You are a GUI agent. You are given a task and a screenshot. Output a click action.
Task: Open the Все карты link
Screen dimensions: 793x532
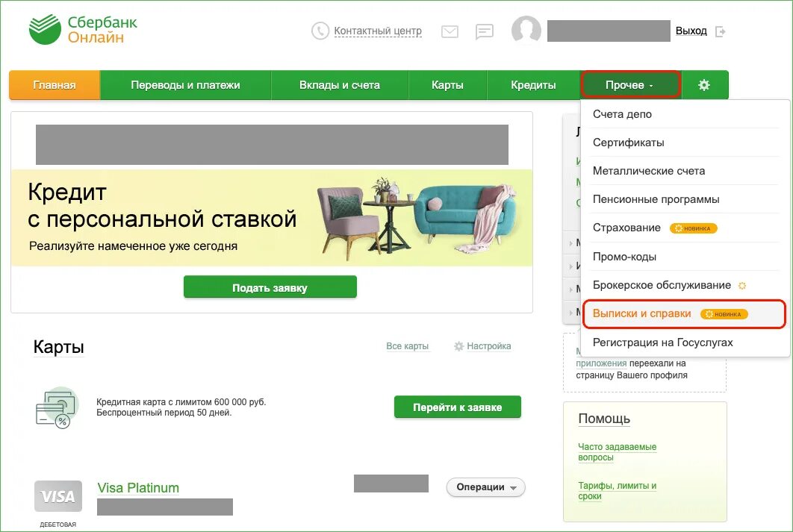(408, 346)
